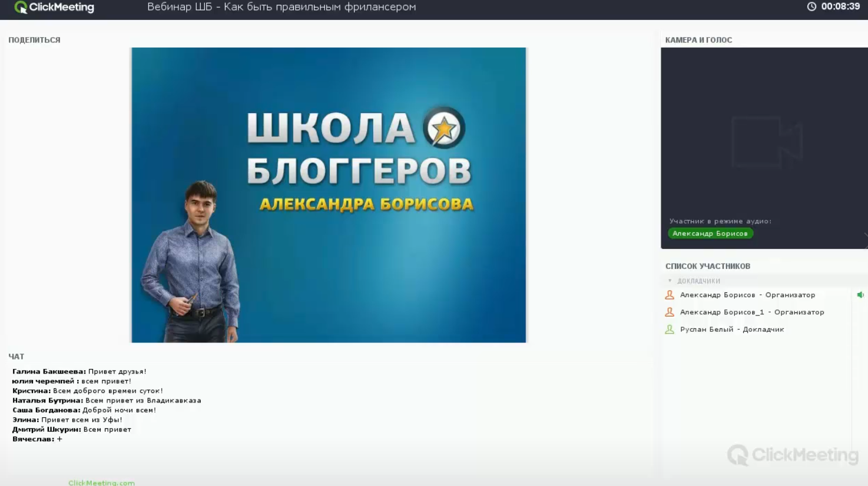Viewport: 868px width, 486px height.
Task: Click the Школа Блоггеров presentation slide
Action: tap(328, 194)
